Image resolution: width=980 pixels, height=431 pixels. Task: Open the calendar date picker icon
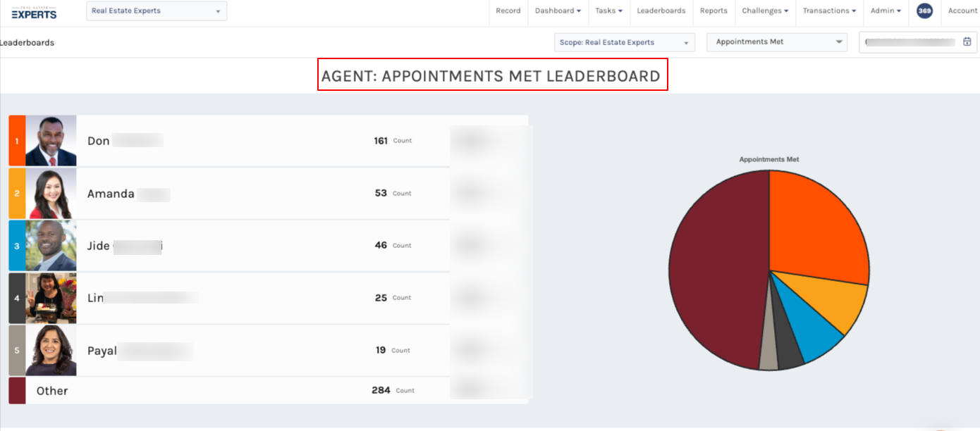[x=967, y=42]
